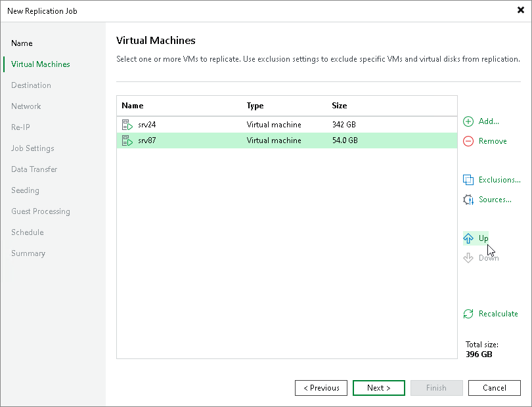Image resolution: width=532 pixels, height=407 pixels.
Task: Click the VM icon beside srv24
Action: pos(127,125)
